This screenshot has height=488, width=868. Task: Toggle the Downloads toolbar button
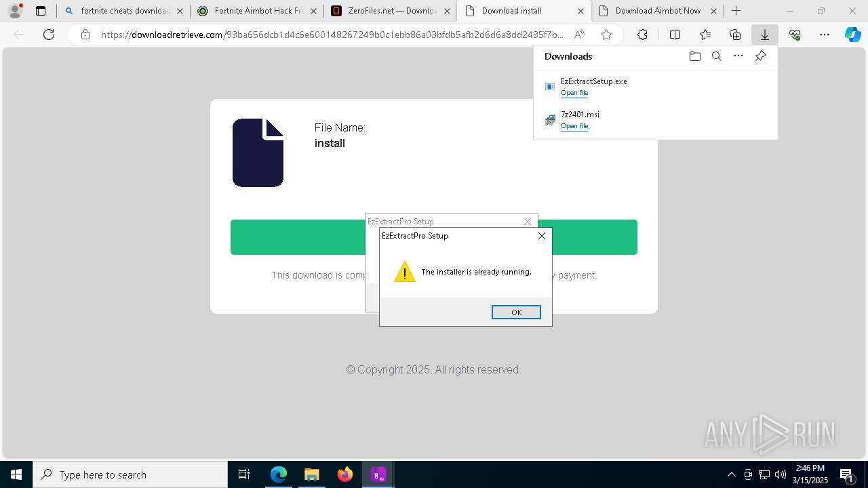click(765, 35)
